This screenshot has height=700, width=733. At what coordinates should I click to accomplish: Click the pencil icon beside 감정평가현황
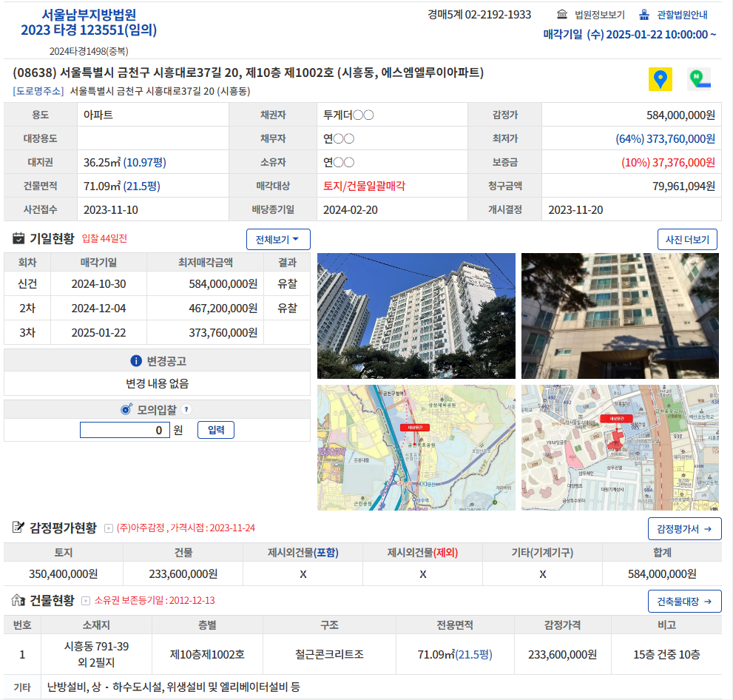(x=19, y=528)
